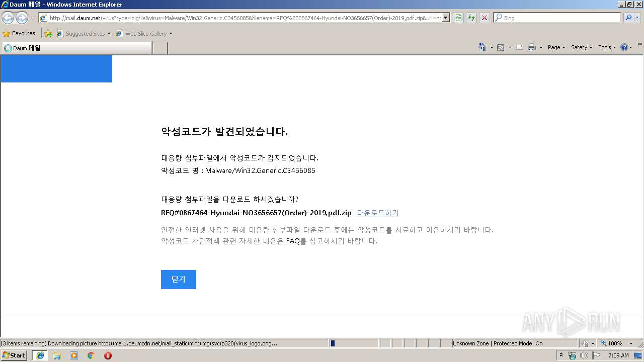Image resolution: width=644 pixels, height=362 pixels.
Task: Click the Unknown Zone Protected Mode status
Action: (514, 343)
